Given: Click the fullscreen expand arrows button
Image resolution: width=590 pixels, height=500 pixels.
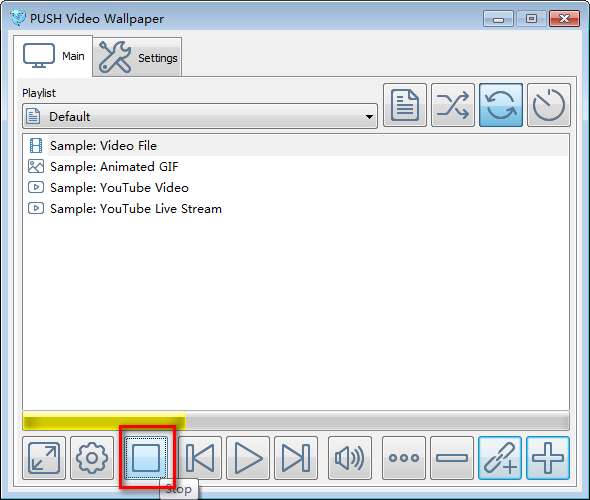Looking at the screenshot, I should 44,458.
